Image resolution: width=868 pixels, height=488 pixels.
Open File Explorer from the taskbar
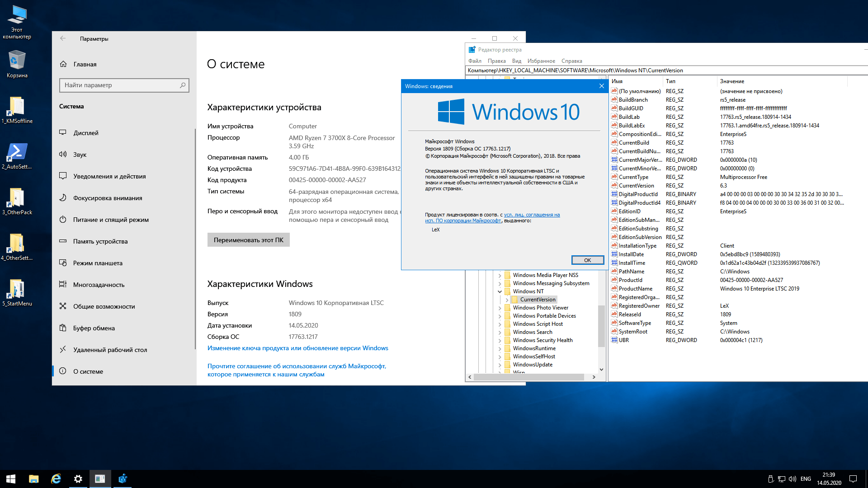point(33,479)
